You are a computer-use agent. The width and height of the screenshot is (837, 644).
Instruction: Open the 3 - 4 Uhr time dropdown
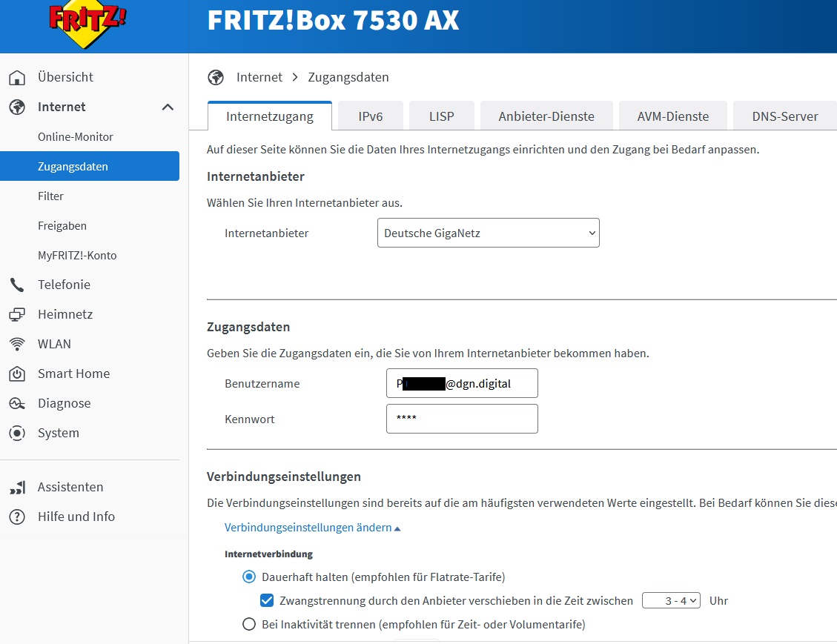(x=671, y=601)
